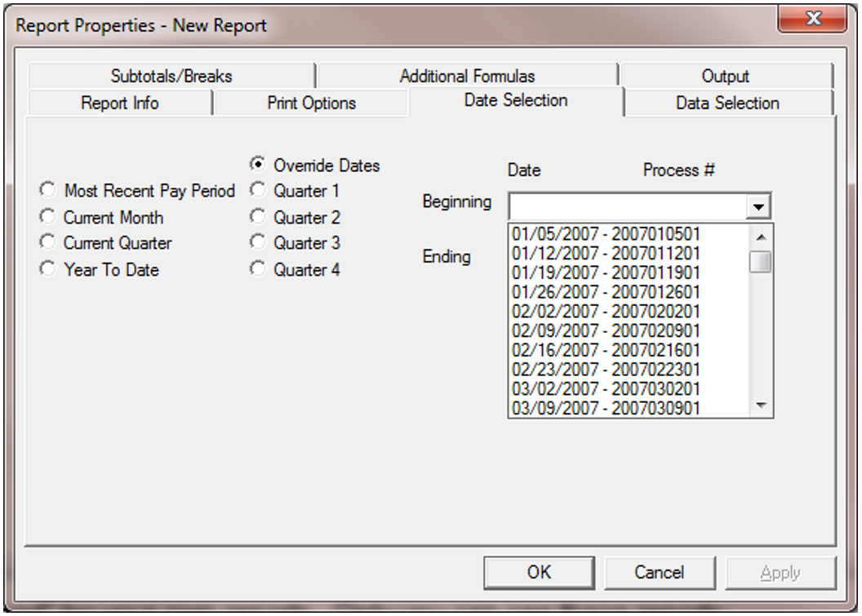
Task: Select the Most Recent Pay Period option
Action: (47, 190)
